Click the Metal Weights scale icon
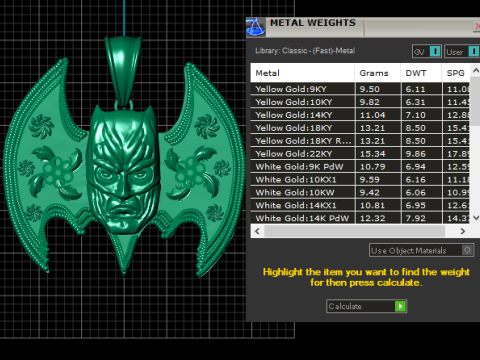Screen dimensions: 480x360 pos(255,27)
